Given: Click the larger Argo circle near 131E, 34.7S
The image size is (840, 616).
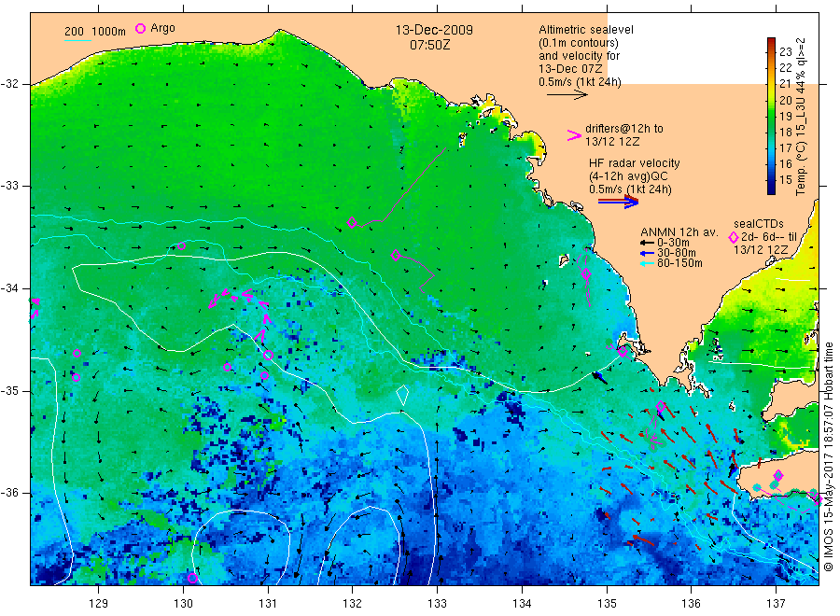Looking at the screenshot, I should pyautogui.click(x=269, y=355).
